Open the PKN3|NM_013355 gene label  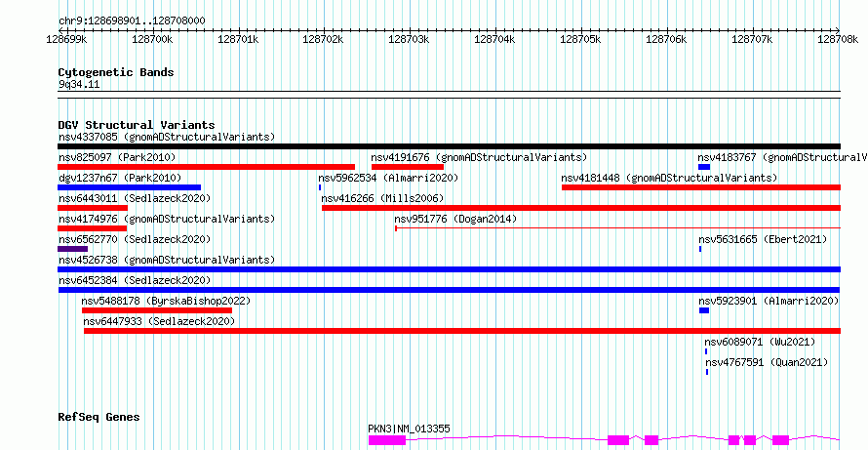tap(409, 429)
